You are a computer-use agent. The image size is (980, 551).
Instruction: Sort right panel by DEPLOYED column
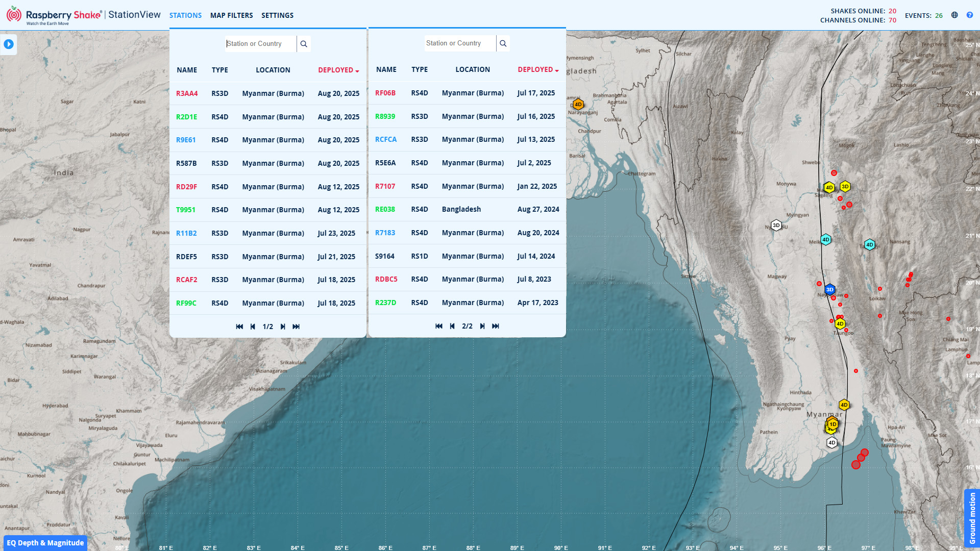coord(538,70)
